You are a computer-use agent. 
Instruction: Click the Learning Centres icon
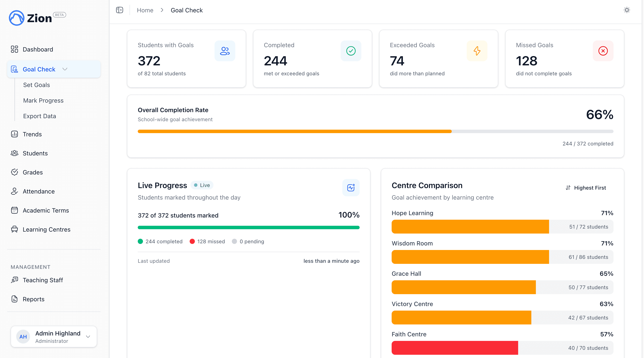(x=14, y=229)
